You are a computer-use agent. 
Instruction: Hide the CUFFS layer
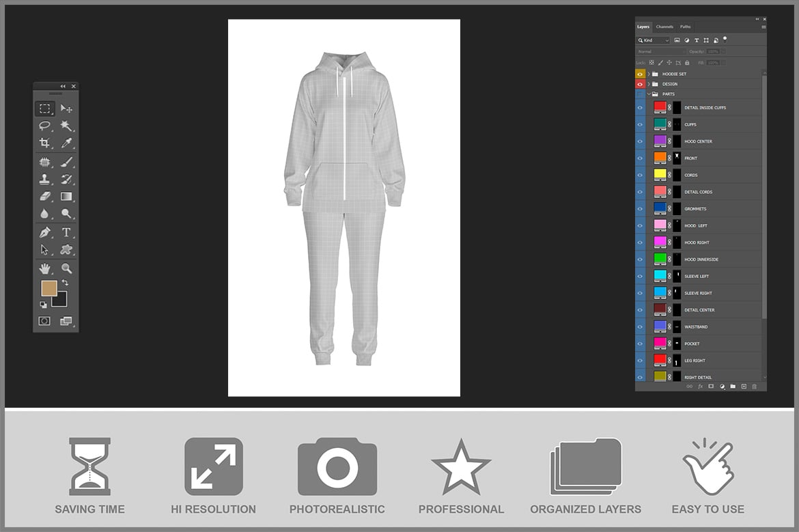point(640,124)
